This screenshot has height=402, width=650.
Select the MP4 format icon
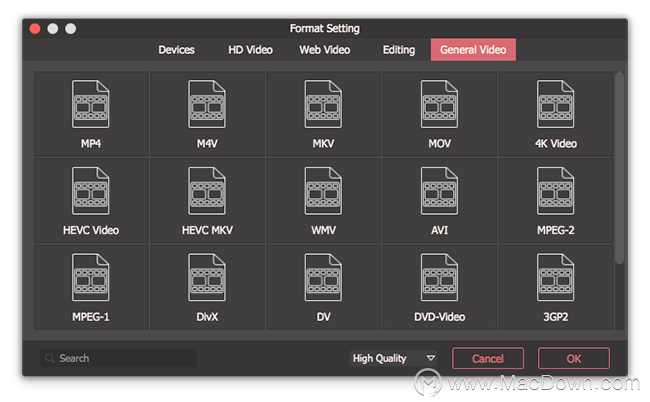(x=91, y=104)
